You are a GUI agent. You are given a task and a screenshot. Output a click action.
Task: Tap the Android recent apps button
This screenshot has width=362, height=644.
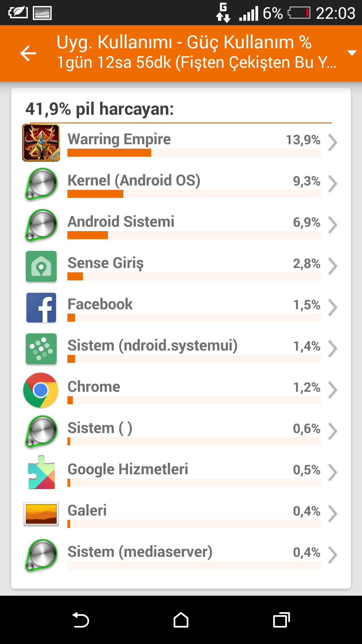[x=282, y=620]
